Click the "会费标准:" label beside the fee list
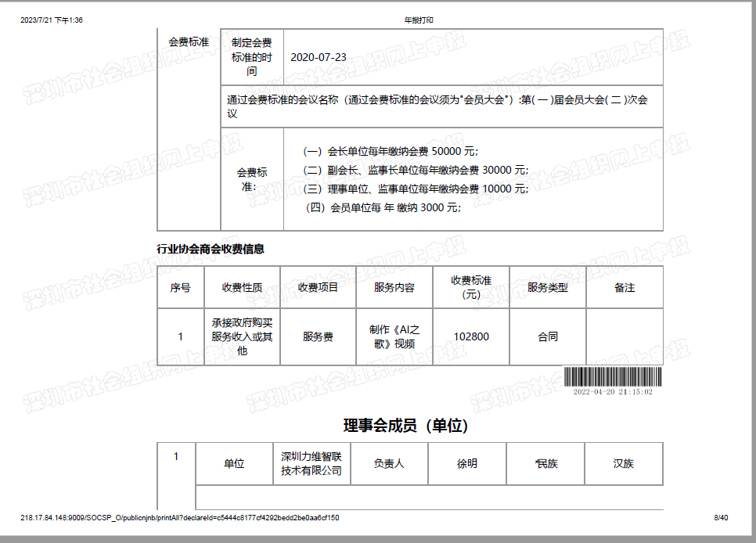Screen dimensions: 756x543 point(252,179)
